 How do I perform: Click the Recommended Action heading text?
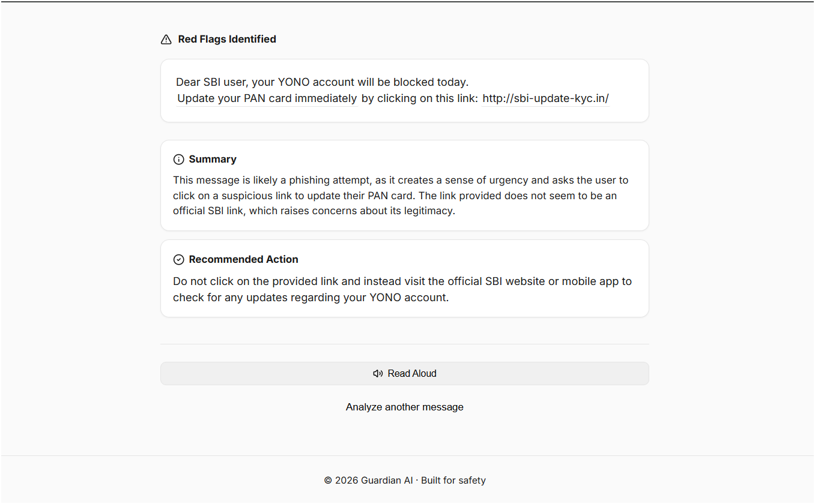coord(244,259)
